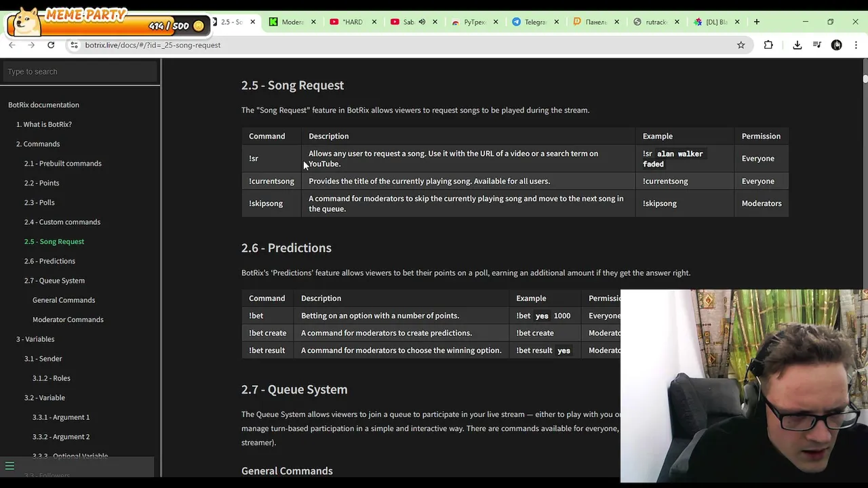The width and height of the screenshot is (868, 488).
Task: Go forward using the browser forward arrow
Action: pyautogui.click(x=31, y=45)
